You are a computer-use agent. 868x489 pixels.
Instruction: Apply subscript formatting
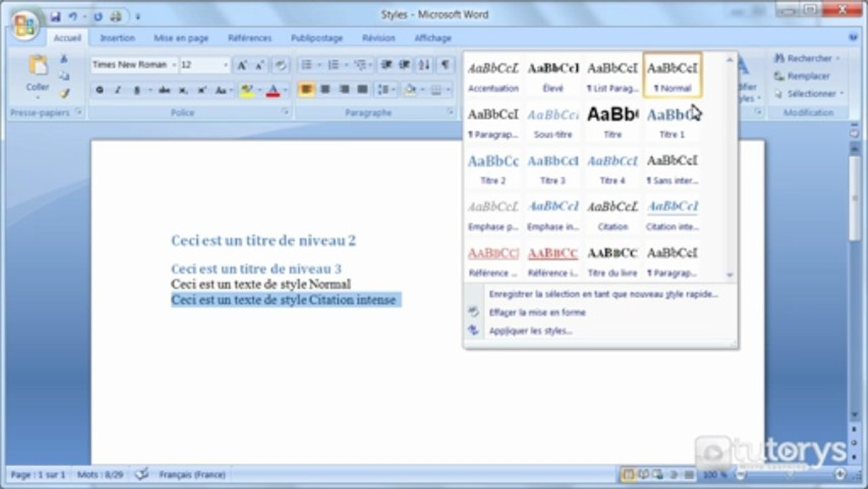tap(183, 90)
